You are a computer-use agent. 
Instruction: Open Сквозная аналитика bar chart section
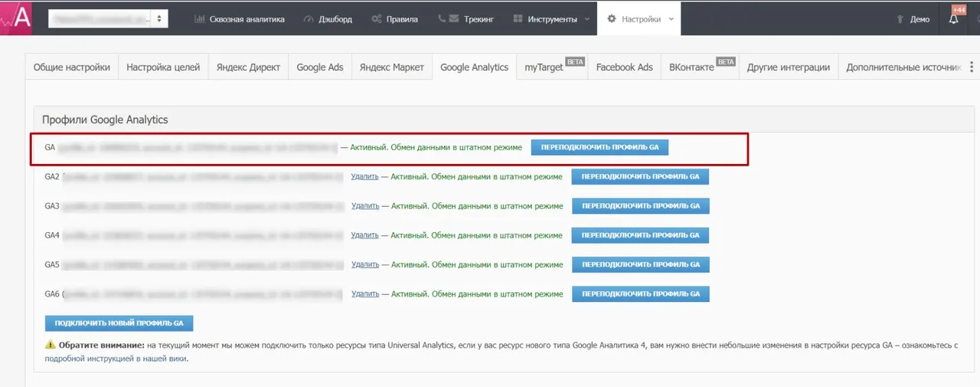pyautogui.click(x=240, y=19)
